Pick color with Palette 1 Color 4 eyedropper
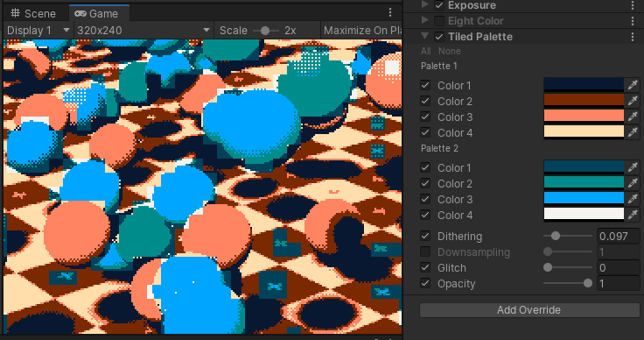This screenshot has width=644, height=340. 632,132
